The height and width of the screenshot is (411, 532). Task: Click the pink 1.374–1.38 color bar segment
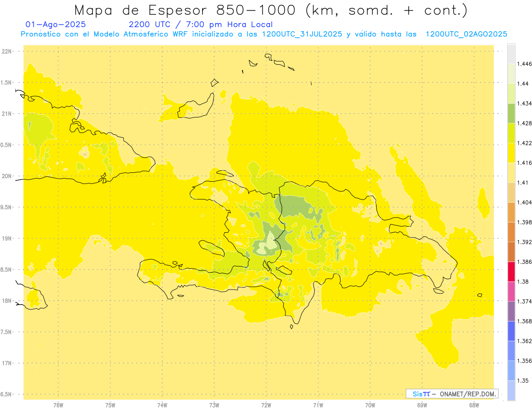[x=511, y=291]
